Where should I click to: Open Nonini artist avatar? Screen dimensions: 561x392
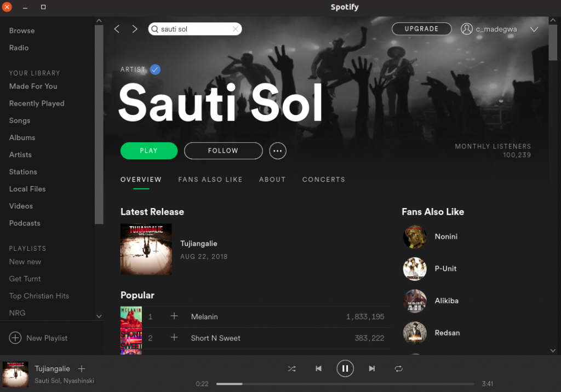point(415,237)
